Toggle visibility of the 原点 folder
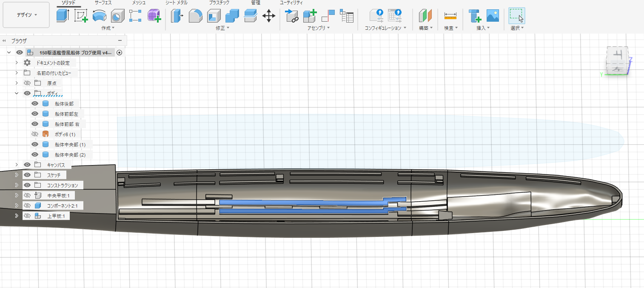The height and width of the screenshot is (288, 644). click(x=27, y=83)
